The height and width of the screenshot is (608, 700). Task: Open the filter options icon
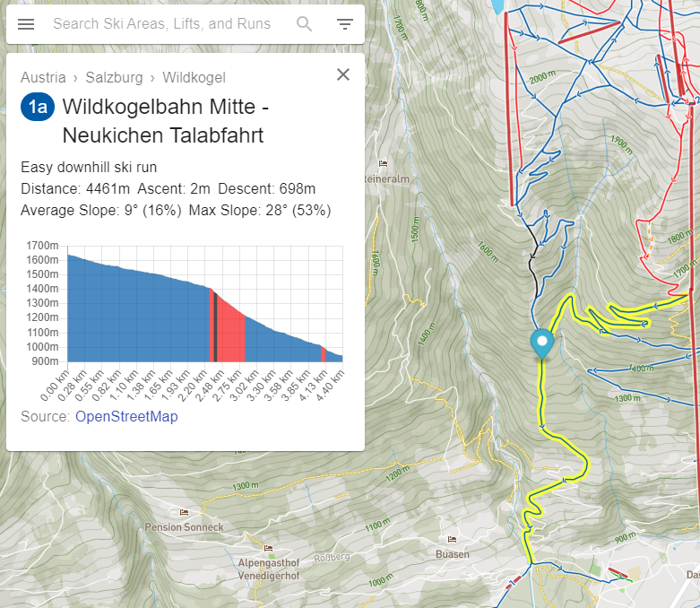pyautogui.click(x=345, y=24)
